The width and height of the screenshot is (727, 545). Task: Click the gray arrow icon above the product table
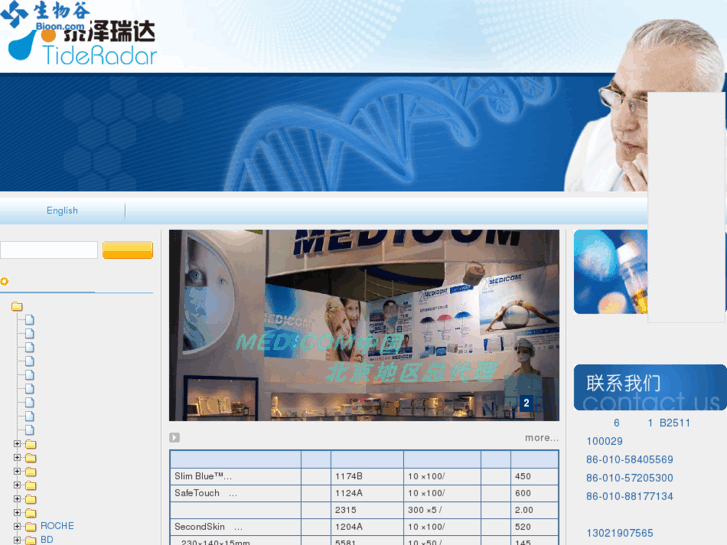pyautogui.click(x=174, y=437)
